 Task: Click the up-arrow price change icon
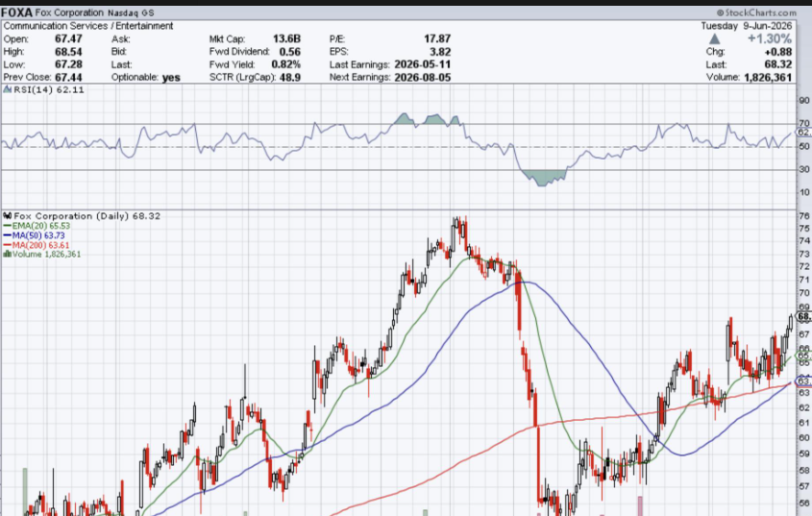[714, 39]
